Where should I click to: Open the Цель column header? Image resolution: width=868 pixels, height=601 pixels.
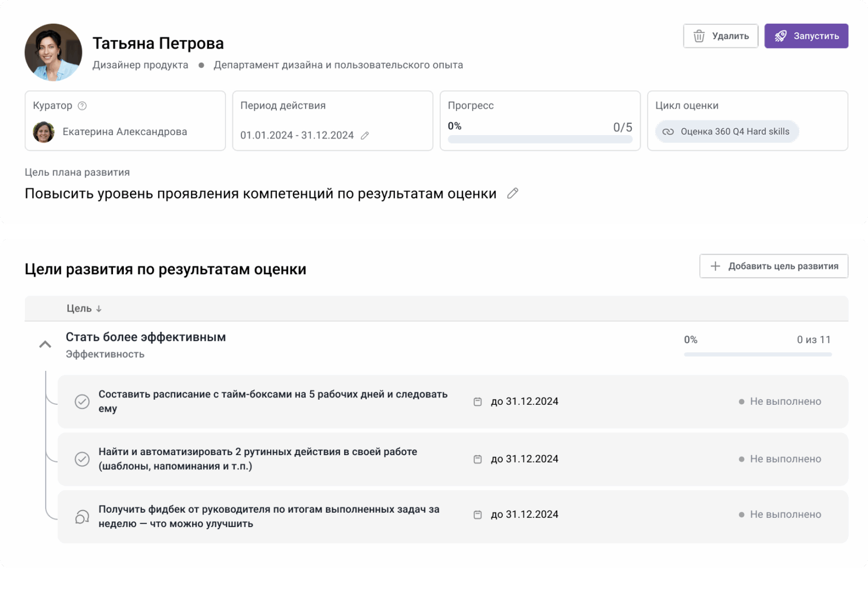click(x=80, y=309)
